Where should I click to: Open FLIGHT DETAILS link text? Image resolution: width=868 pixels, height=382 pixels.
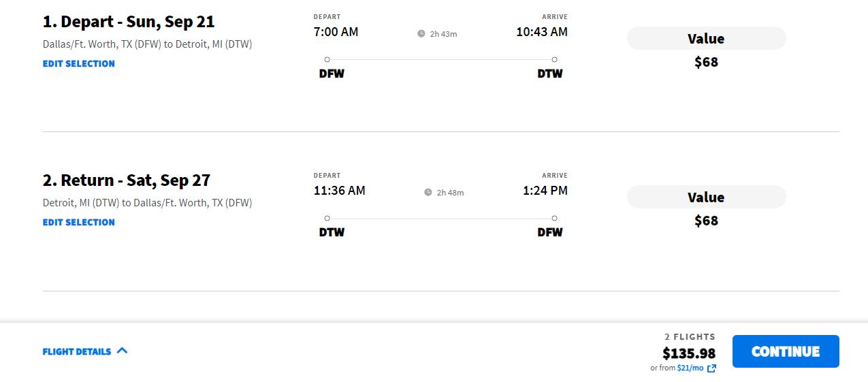[x=77, y=351]
